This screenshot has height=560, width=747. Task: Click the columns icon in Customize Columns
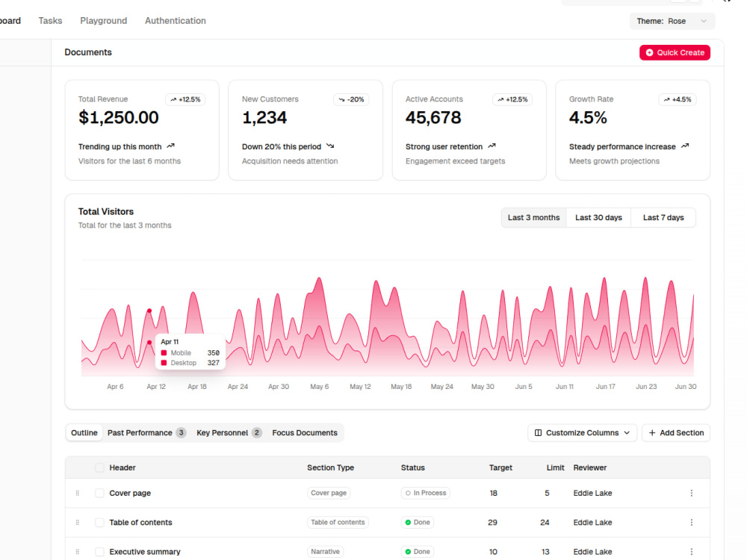[x=538, y=433]
